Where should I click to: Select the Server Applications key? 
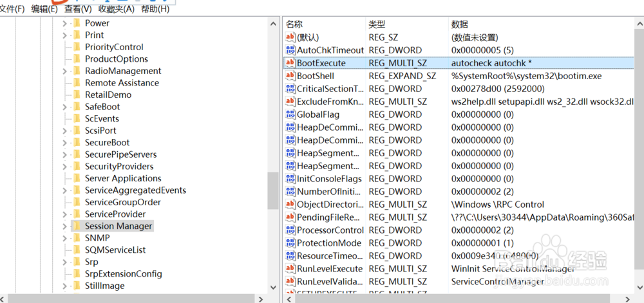click(x=123, y=178)
